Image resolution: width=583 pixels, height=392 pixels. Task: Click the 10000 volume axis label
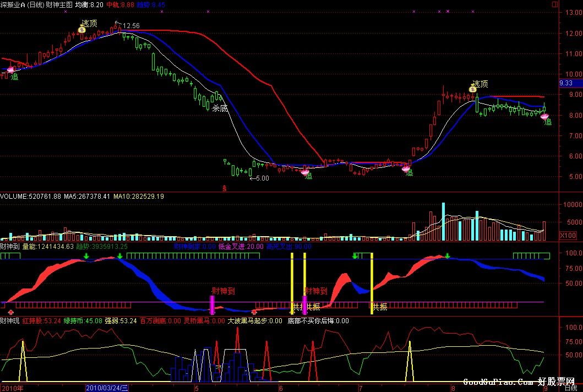[573, 205]
